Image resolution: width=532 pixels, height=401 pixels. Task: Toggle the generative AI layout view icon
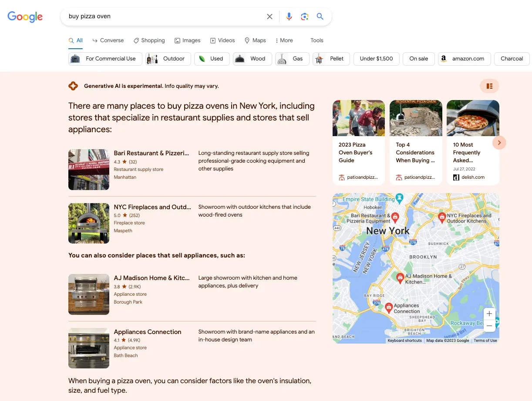coord(490,86)
